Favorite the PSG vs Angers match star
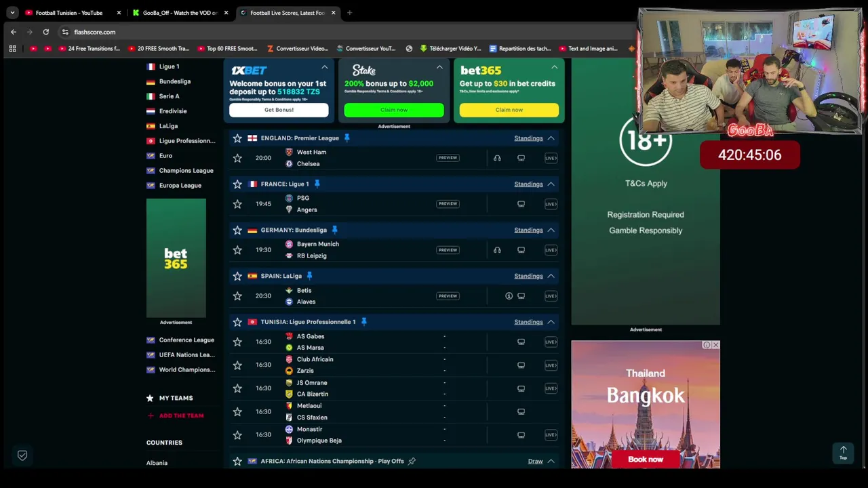This screenshot has height=488, width=868. tap(237, 204)
